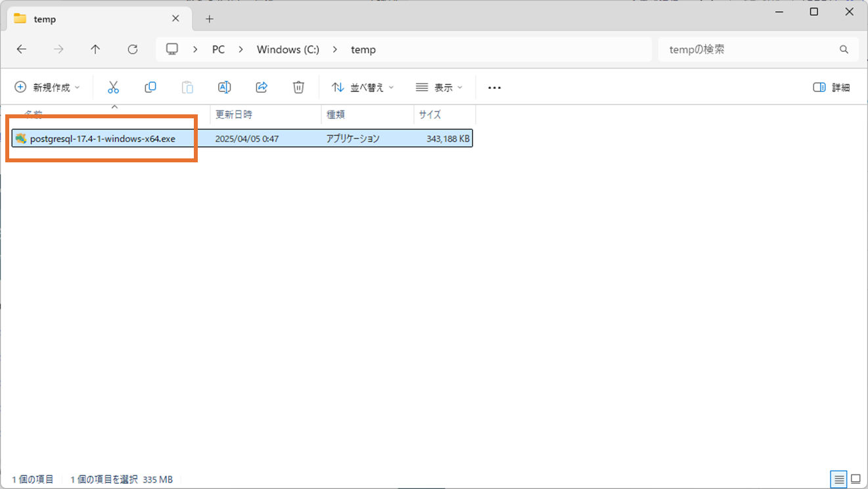Viewport: 868px width, 489px height.
Task: Go back with the left arrow
Action: click(22, 49)
